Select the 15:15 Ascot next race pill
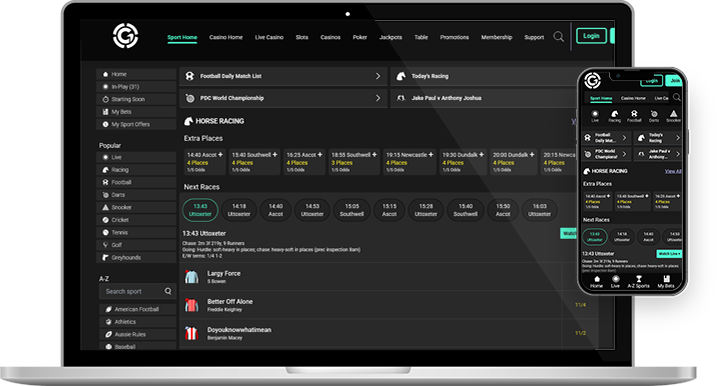717x386 pixels. click(389, 210)
